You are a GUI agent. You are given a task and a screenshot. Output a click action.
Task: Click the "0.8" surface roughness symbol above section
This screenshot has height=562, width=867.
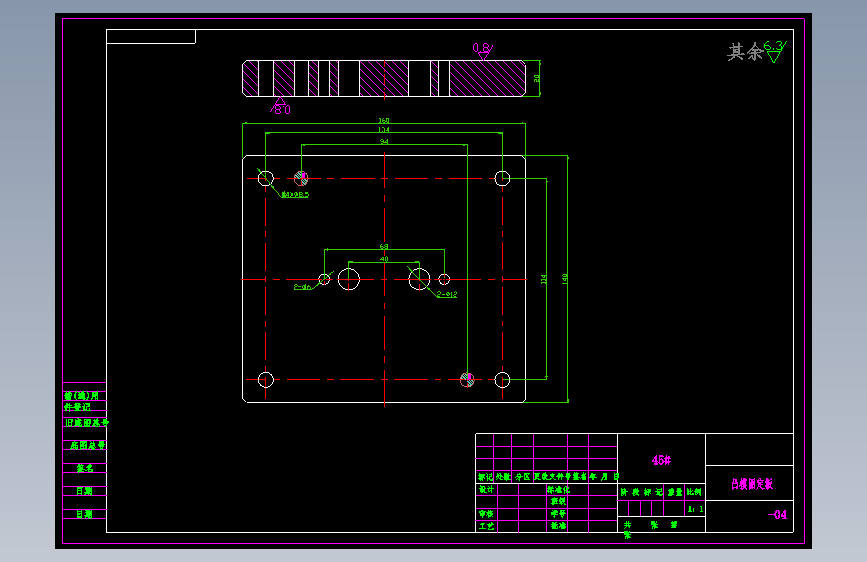pyautogui.click(x=483, y=51)
